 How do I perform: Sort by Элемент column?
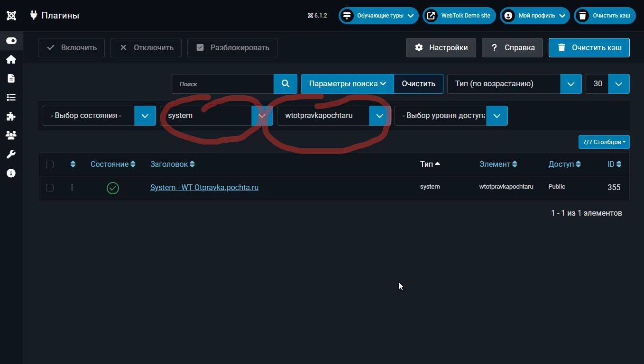[498, 164]
